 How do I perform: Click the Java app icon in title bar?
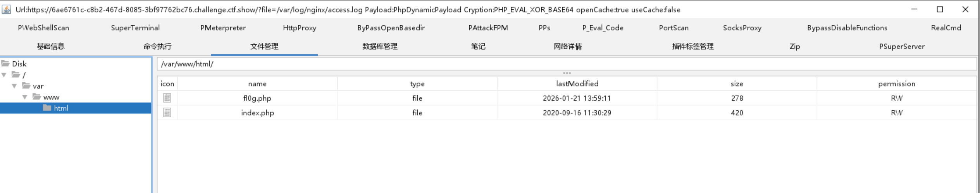(6, 9)
